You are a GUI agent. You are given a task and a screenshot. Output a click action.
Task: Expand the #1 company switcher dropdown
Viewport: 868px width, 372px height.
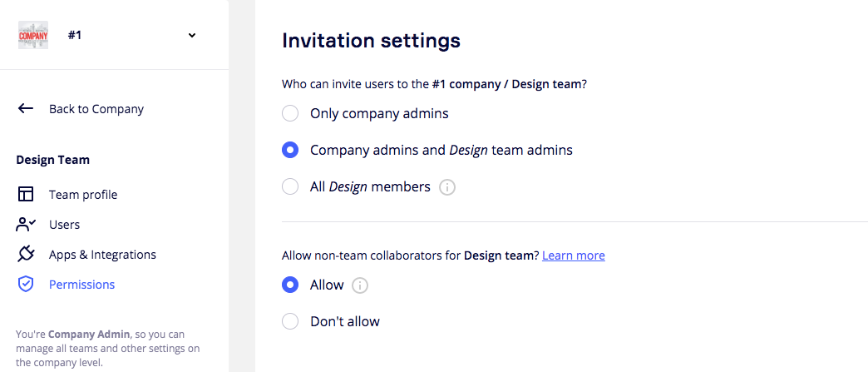192,35
